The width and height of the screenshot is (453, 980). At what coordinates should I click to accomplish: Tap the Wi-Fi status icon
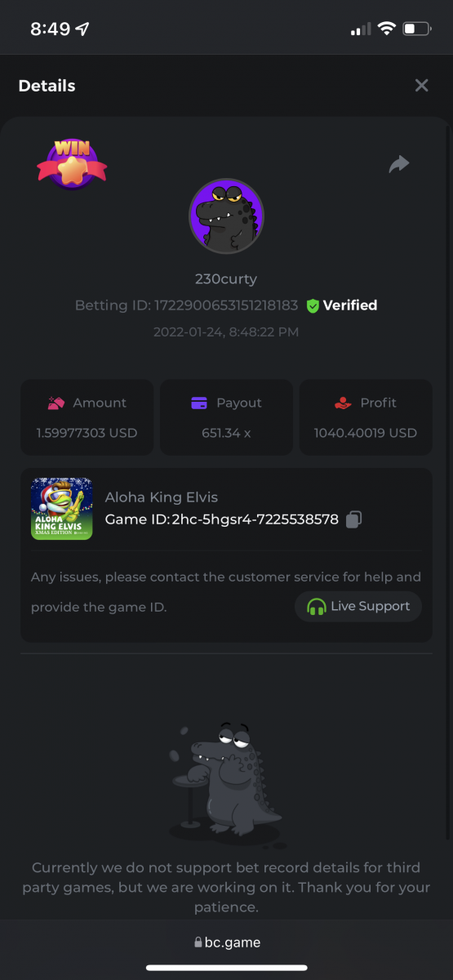(385, 29)
